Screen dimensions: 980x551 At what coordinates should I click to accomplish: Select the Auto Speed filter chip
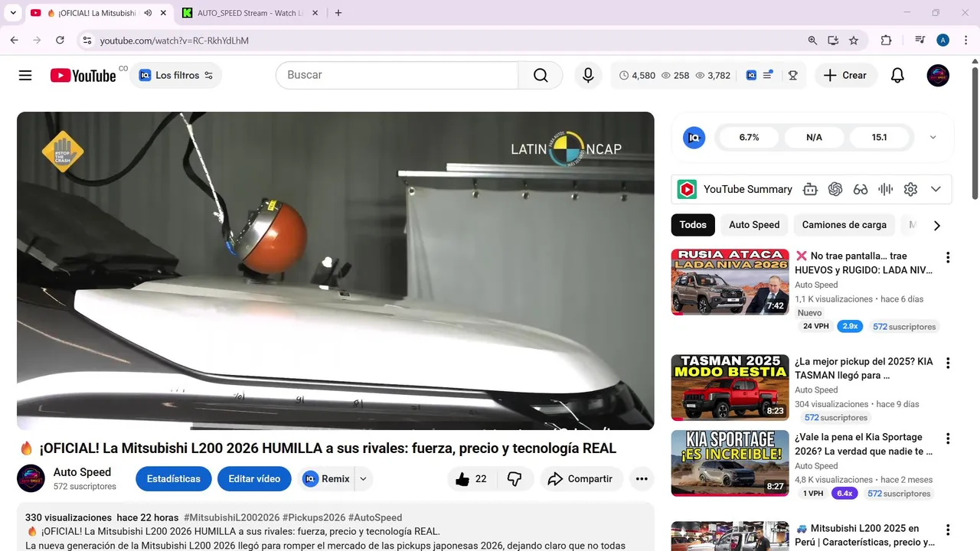[x=754, y=224]
